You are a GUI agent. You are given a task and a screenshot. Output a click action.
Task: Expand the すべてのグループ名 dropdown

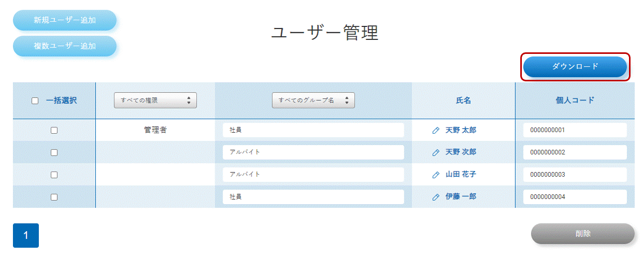click(x=313, y=101)
